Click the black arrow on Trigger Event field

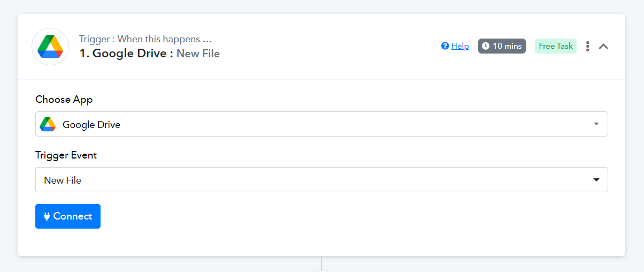pos(596,180)
